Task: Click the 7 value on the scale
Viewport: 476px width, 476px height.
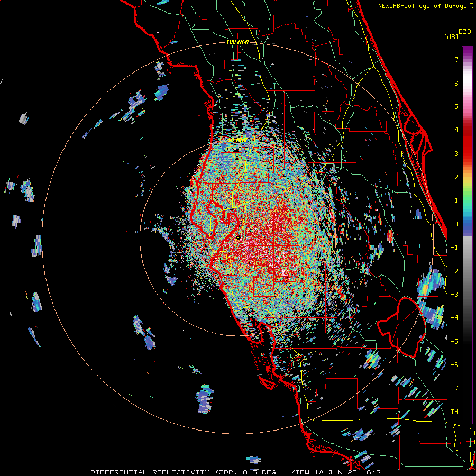Action: coord(456,59)
